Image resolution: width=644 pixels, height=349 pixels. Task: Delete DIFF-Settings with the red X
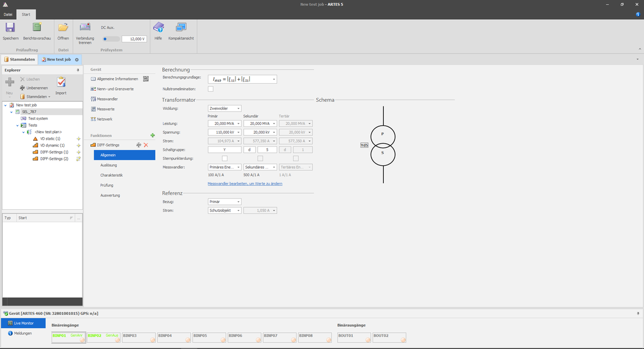click(x=146, y=145)
